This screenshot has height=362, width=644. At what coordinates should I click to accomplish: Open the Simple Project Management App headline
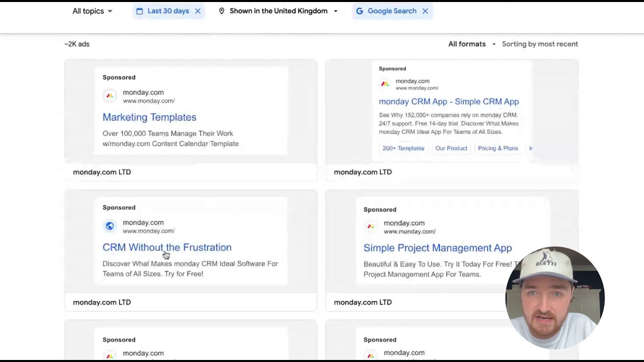click(x=438, y=248)
